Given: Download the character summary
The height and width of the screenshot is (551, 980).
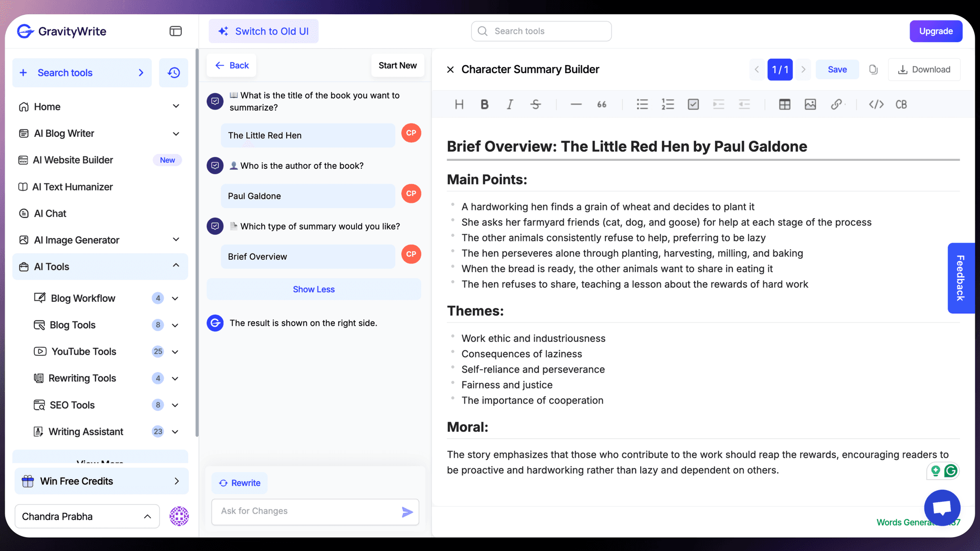Looking at the screenshot, I should (x=924, y=69).
